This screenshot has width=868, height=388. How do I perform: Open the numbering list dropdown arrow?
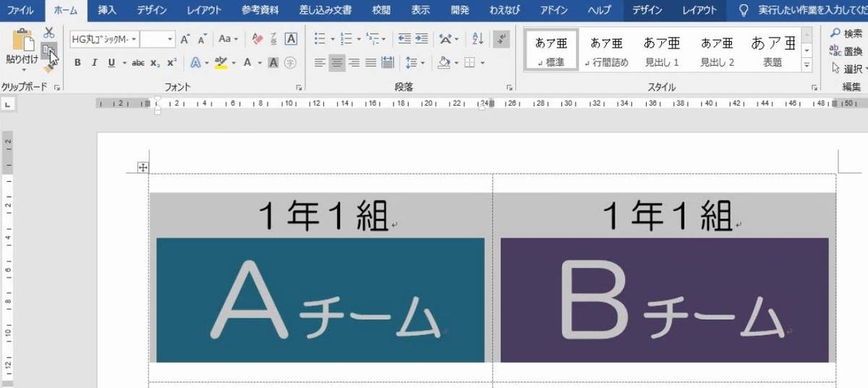(x=359, y=39)
